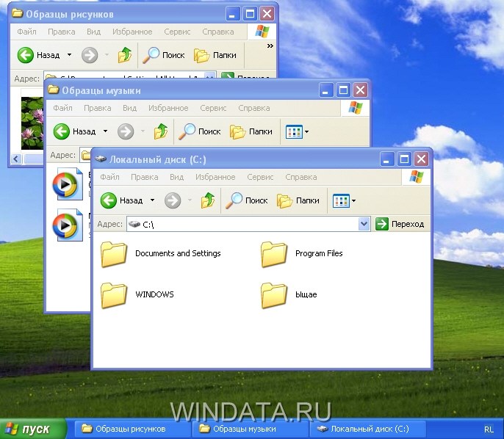Open Поиск in Локальный диск (C:) toolbar

pyautogui.click(x=247, y=200)
